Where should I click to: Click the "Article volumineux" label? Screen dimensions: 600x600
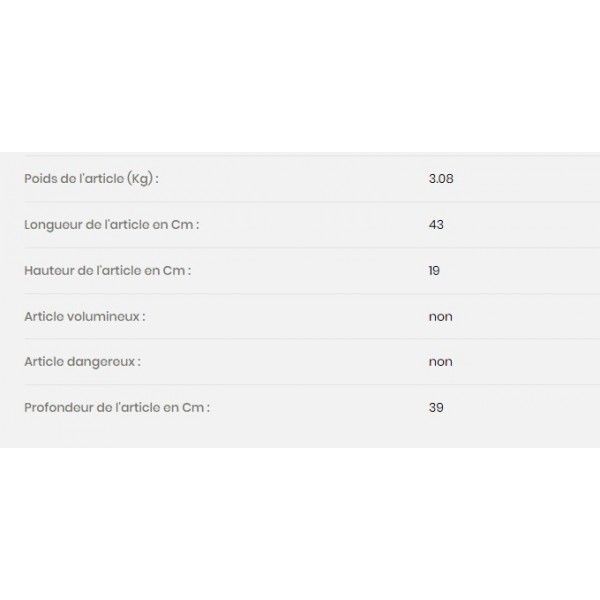click(85, 317)
